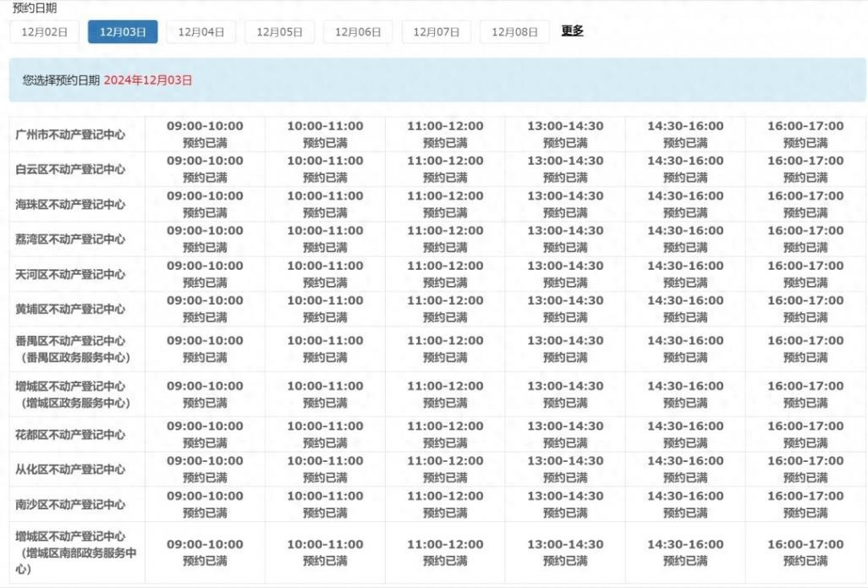The width and height of the screenshot is (868, 588).
Task: Click 南沙区 row 10:00-11:00 slot
Action: (x=325, y=504)
